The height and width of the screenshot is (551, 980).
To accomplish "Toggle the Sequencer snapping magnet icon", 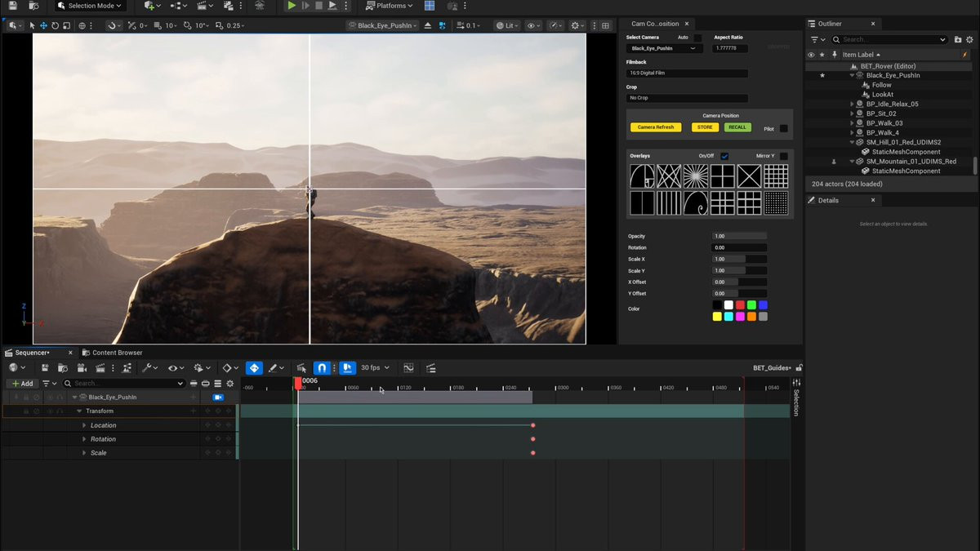I will point(322,368).
